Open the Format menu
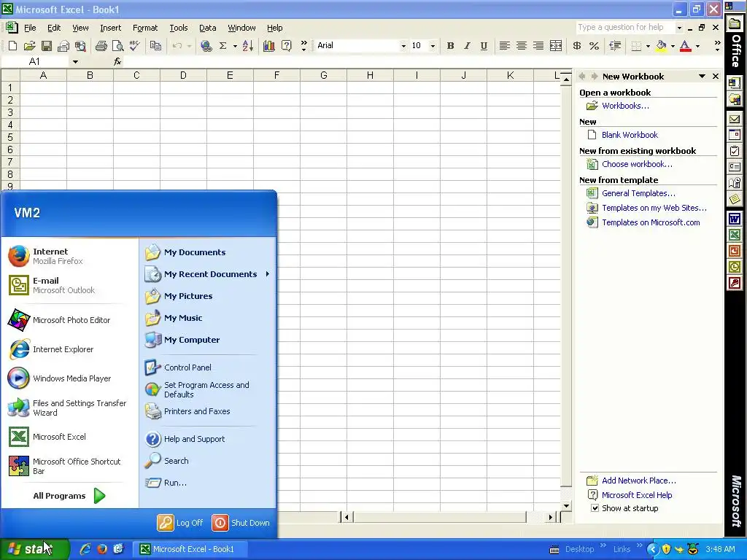747x560 pixels. (x=145, y=28)
